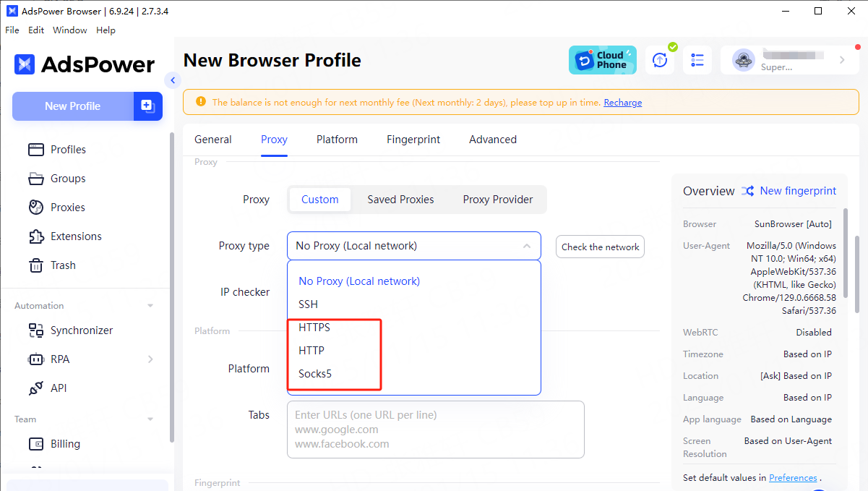
Task: Collapse the Proxy type dropdown
Action: pos(526,246)
